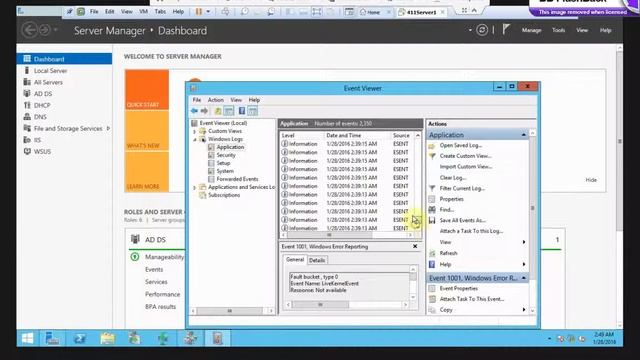Switch to Details tab in event preview

tap(317, 260)
